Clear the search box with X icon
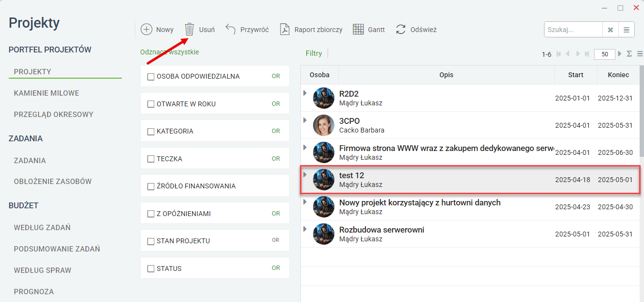The width and height of the screenshot is (644, 302). [610, 30]
